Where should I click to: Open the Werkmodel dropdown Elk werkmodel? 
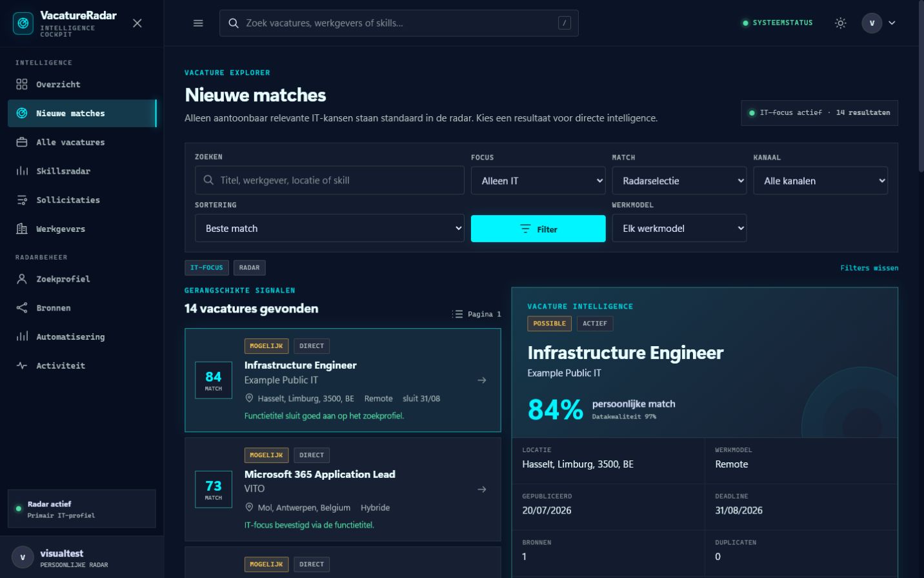(x=679, y=229)
